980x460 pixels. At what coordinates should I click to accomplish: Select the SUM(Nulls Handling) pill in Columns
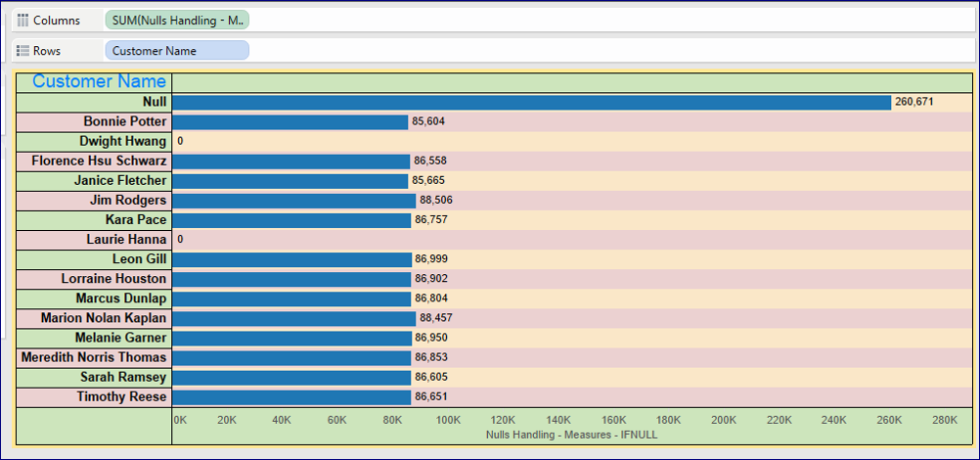tap(177, 21)
